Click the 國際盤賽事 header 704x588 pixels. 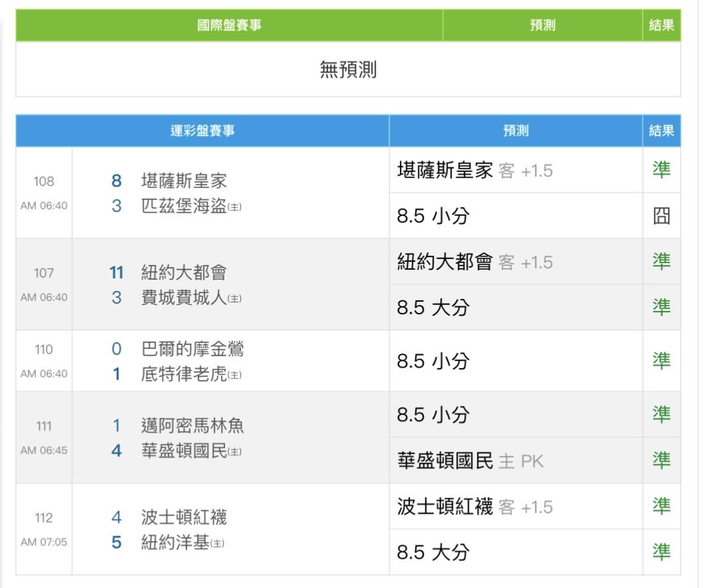point(229,25)
